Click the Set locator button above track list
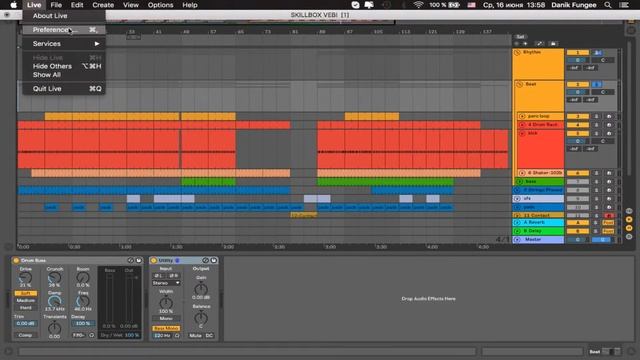The width and height of the screenshot is (640, 360). [x=520, y=37]
